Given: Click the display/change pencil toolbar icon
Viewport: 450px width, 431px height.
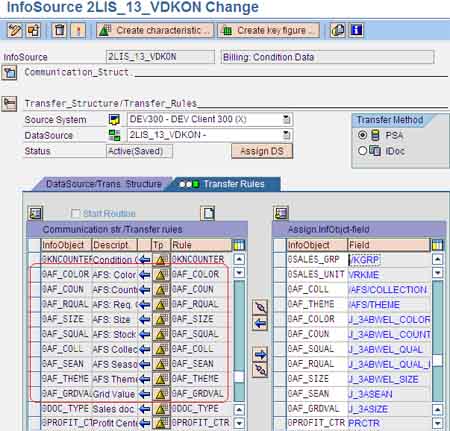Looking at the screenshot, I should point(15,31).
